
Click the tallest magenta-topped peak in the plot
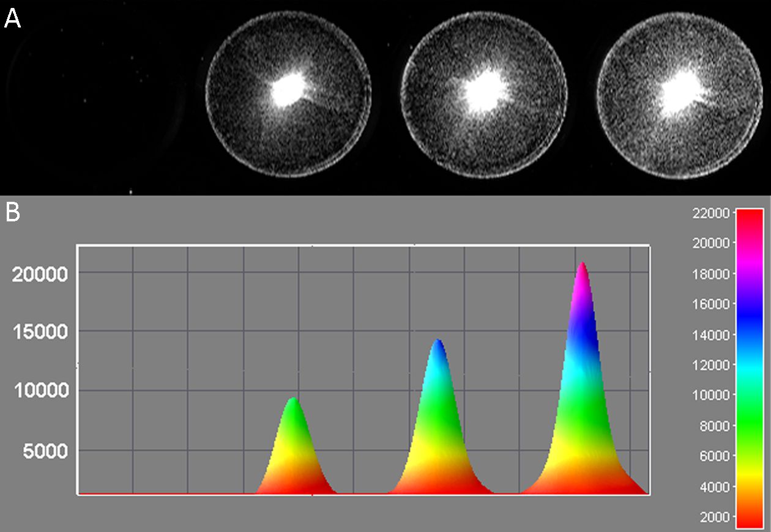(x=583, y=378)
